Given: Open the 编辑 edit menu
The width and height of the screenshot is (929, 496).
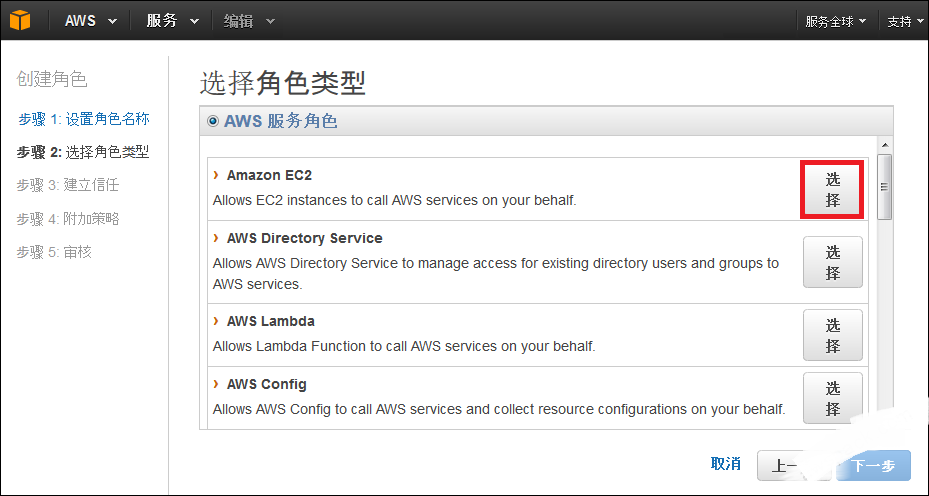Looking at the screenshot, I should coord(249,21).
